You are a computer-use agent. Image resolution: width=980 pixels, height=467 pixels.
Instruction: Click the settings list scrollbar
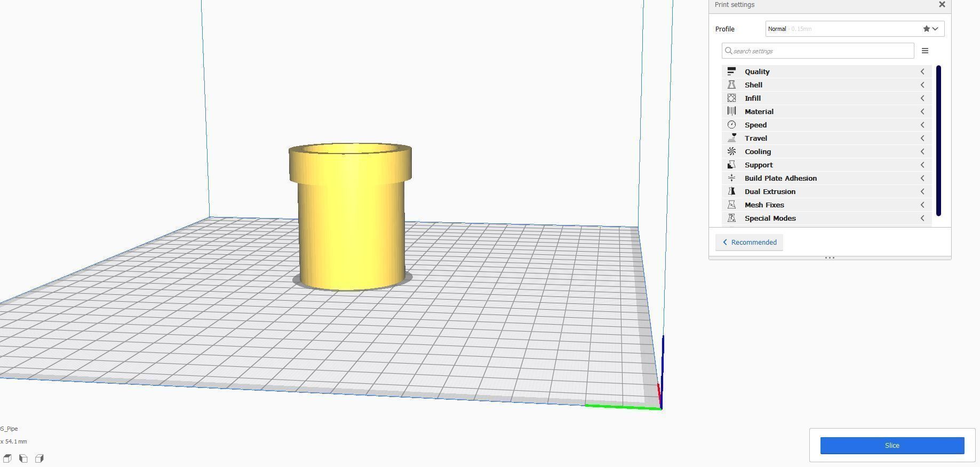coord(938,141)
